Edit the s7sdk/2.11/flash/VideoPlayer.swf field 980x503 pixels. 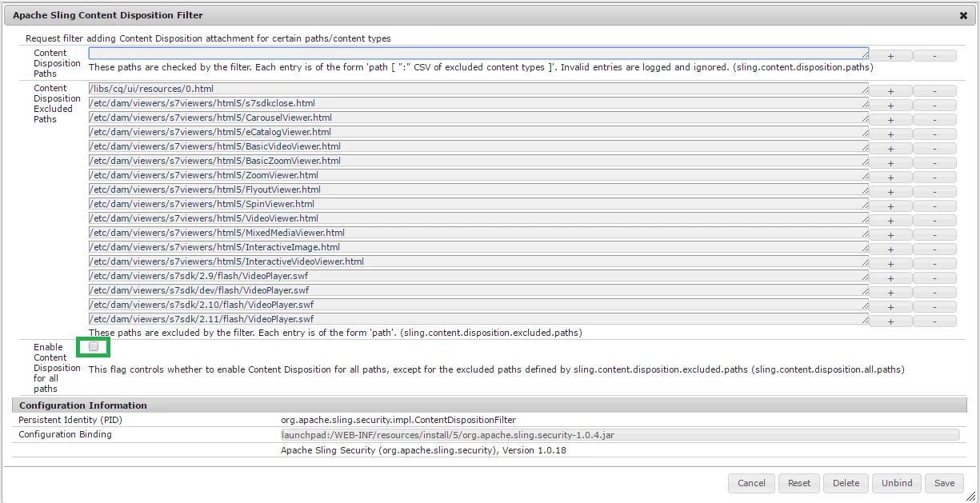pyautogui.click(x=478, y=319)
